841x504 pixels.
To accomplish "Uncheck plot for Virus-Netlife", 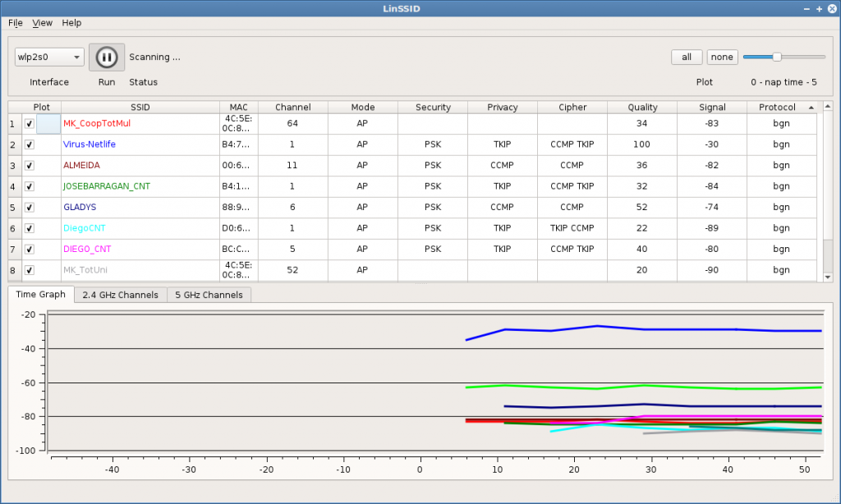I will click(x=30, y=144).
